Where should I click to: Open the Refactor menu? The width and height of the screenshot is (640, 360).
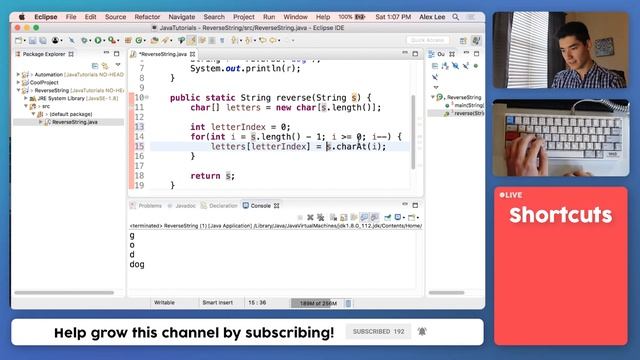[147, 17]
